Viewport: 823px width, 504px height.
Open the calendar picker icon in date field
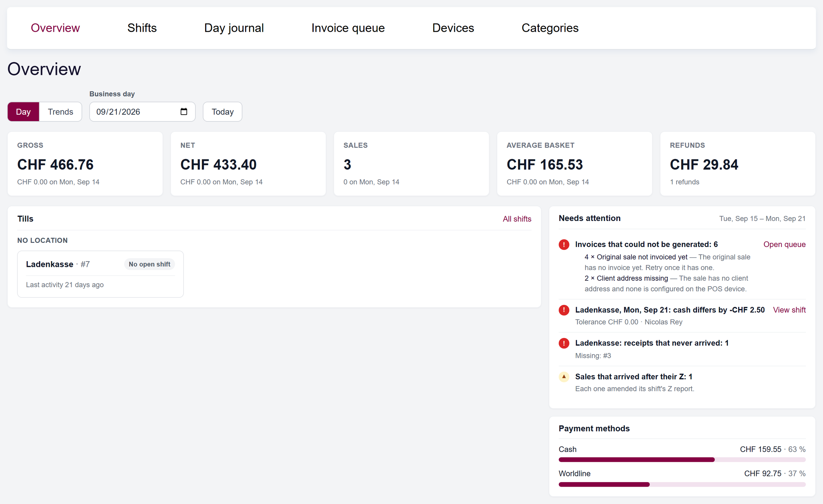(x=184, y=111)
